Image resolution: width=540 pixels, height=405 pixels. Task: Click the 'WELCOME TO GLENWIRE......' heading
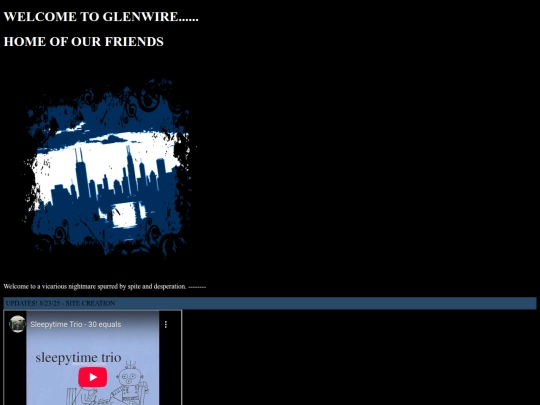pyautogui.click(x=101, y=17)
